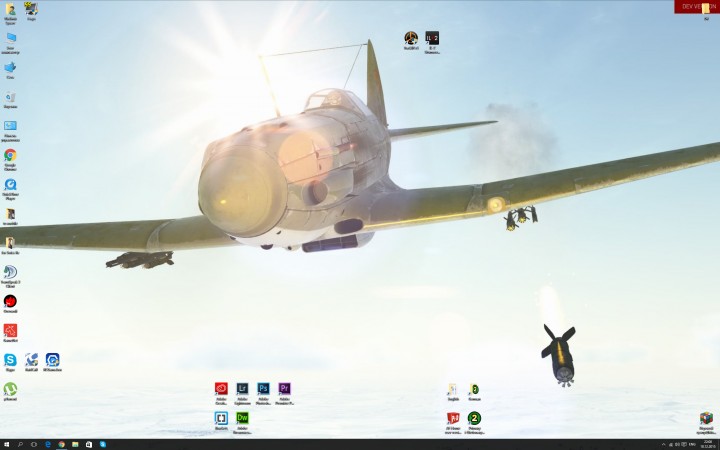Viewport: 720px width, 450px height.
Task: Open File Explorer from the taskbar
Action: pos(75,444)
